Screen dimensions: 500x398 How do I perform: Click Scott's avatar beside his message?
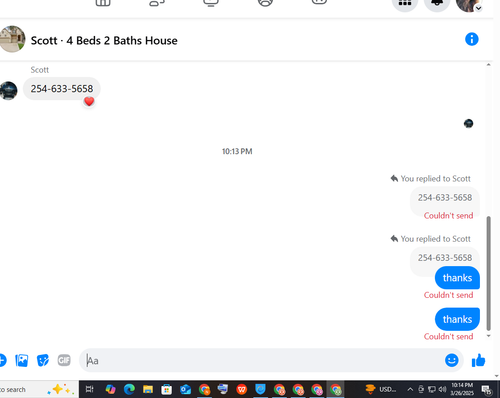coord(8,90)
